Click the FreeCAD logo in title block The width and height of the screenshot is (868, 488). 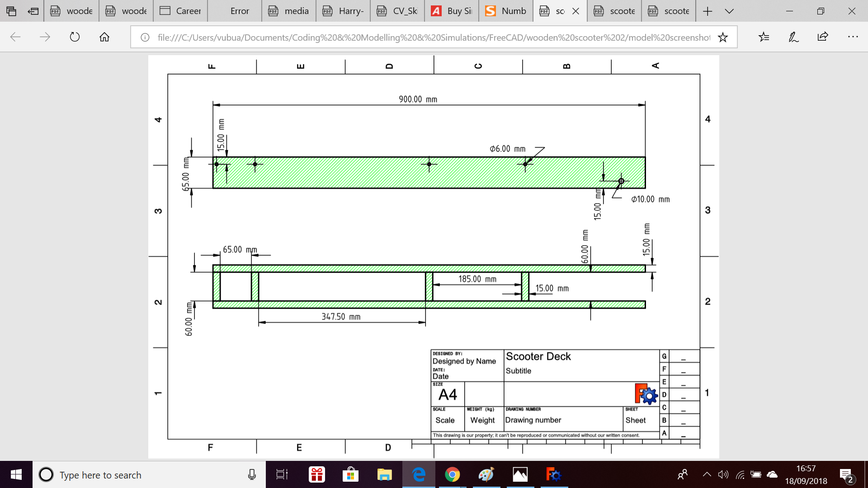646,394
